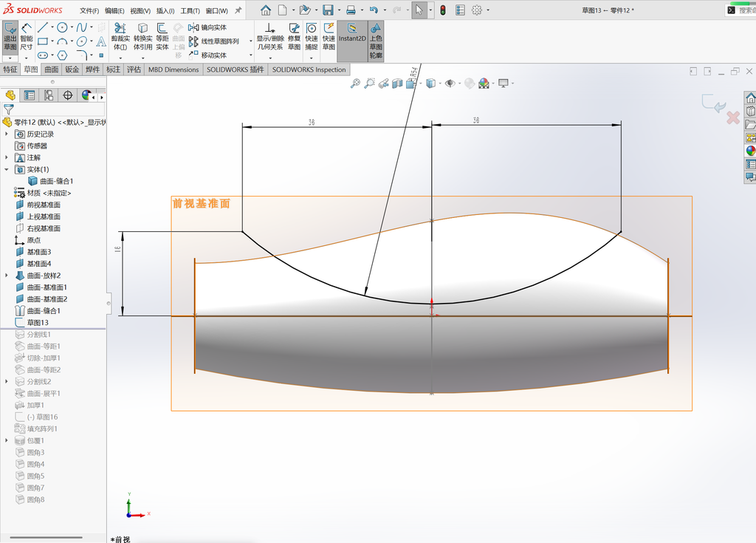Click the 线性草图阵列 Linear Sketch Pattern tool
The image size is (756, 543).
point(214,41)
